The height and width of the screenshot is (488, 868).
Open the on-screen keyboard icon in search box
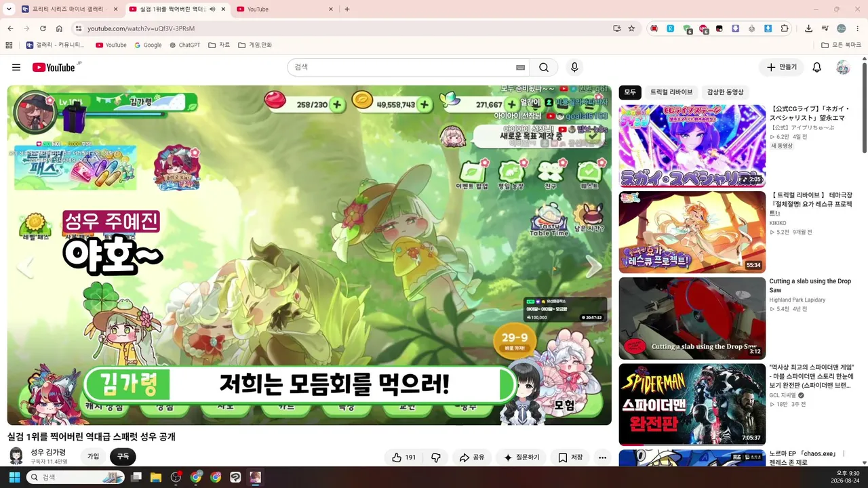click(520, 67)
